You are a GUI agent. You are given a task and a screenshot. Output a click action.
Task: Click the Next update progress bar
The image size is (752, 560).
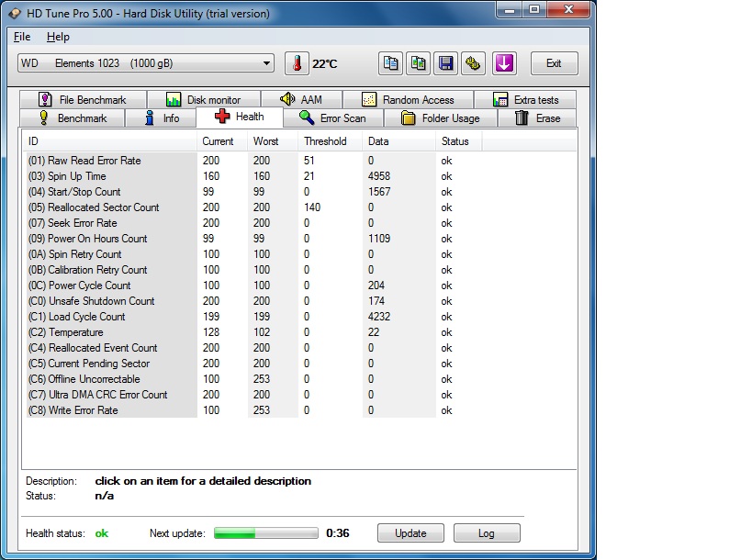pos(266,533)
